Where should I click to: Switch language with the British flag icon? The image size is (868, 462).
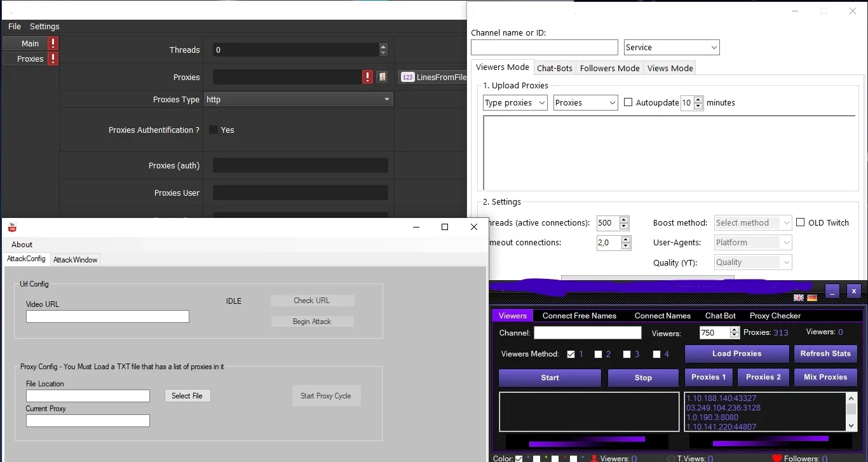tap(799, 297)
